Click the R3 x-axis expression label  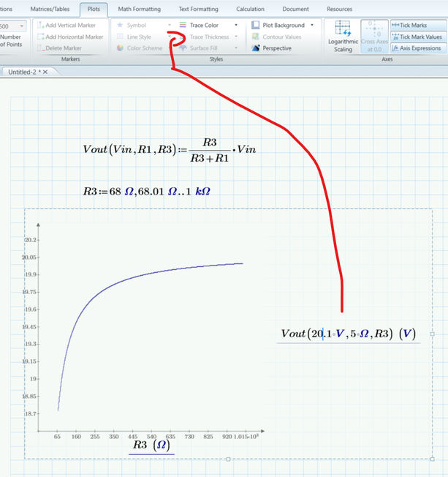pyautogui.click(x=151, y=446)
